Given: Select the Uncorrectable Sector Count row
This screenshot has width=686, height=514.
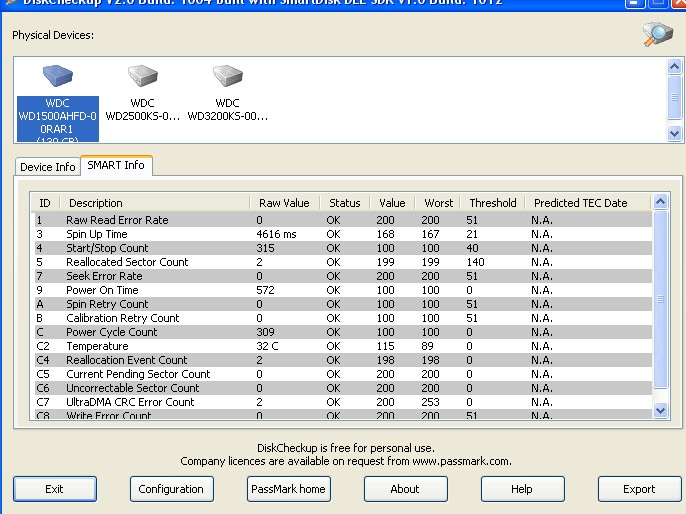Looking at the screenshot, I should (343, 388).
